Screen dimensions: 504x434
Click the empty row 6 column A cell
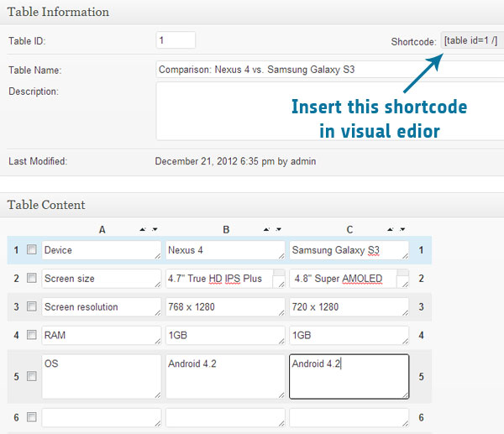pyautogui.click(x=102, y=417)
